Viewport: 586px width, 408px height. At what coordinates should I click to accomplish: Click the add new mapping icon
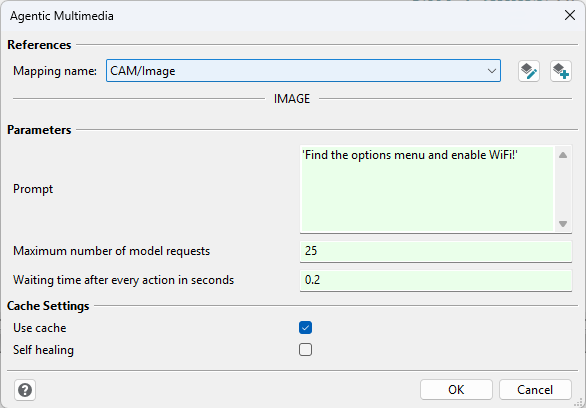[561, 71]
